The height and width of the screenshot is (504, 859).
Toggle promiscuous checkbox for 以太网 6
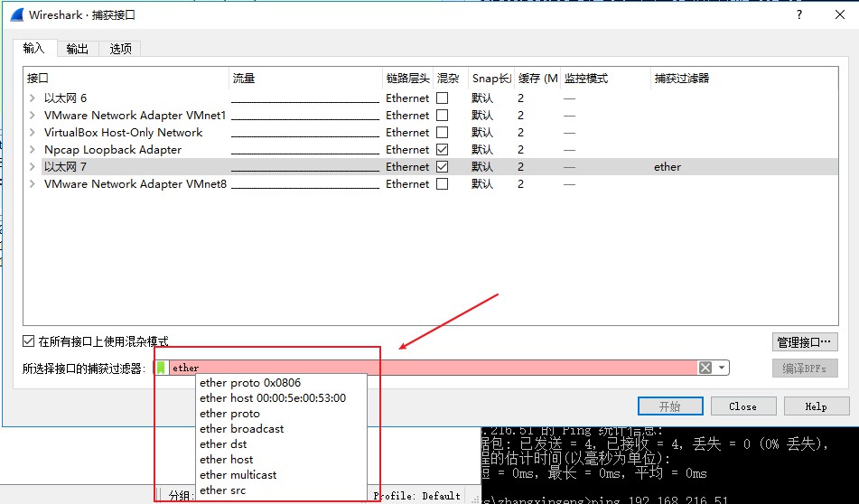pyautogui.click(x=442, y=98)
